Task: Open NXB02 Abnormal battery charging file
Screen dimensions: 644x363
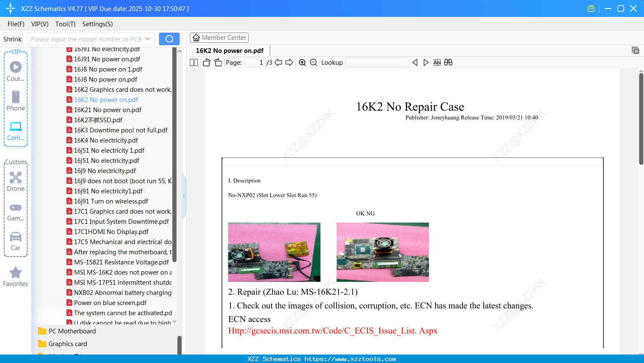Action: (x=119, y=293)
